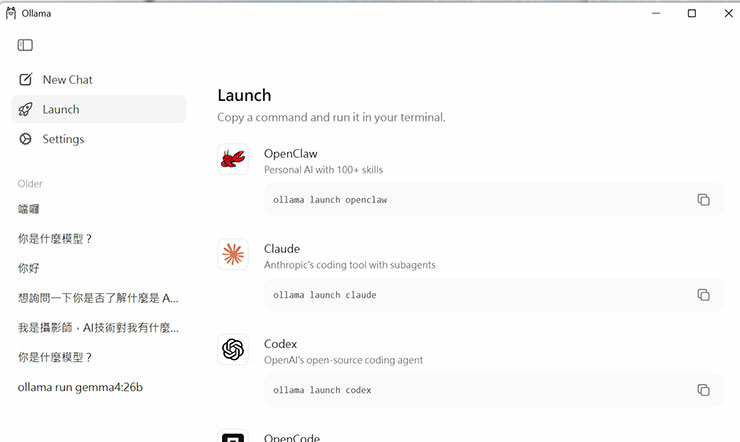The image size is (740, 442).
Task: Click the ollama launch claude command text
Action: tap(325, 295)
